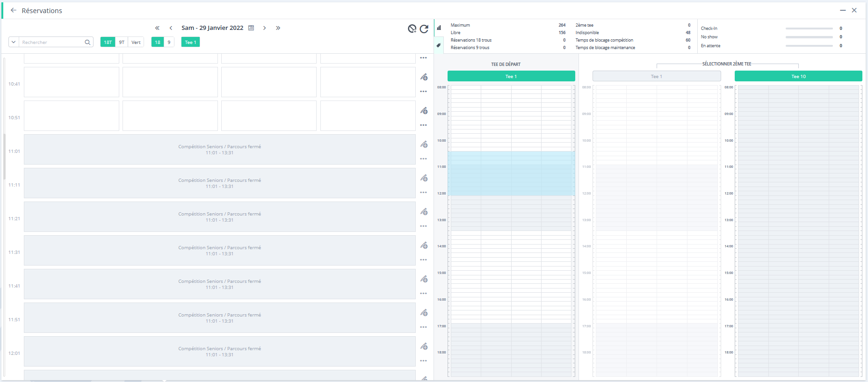Open the calendar date picker
The height and width of the screenshot is (382, 868).
(251, 28)
